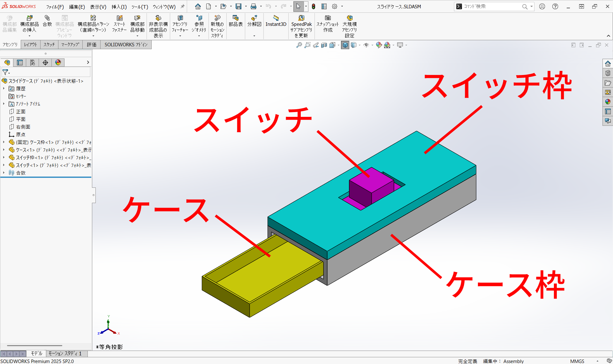This screenshot has height=364, width=613.
Task: Toggle Instant3D tool
Action: 276,21
